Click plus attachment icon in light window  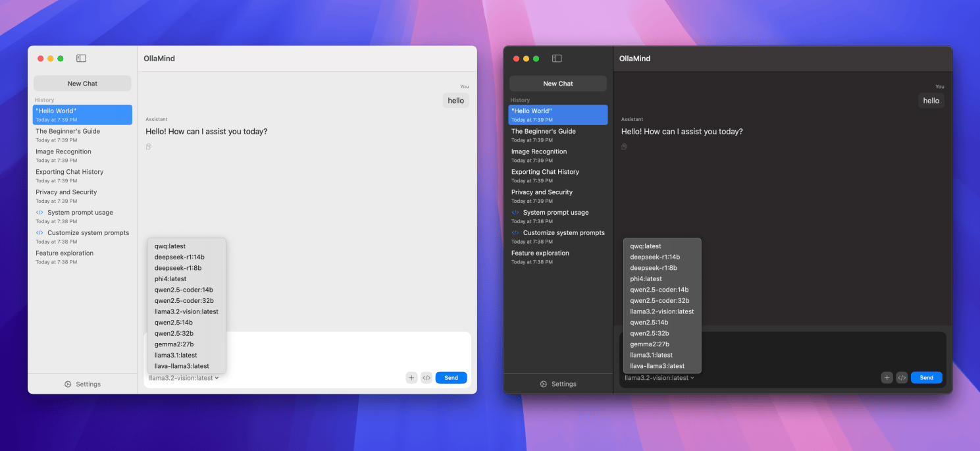pyautogui.click(x=411, y=378)
